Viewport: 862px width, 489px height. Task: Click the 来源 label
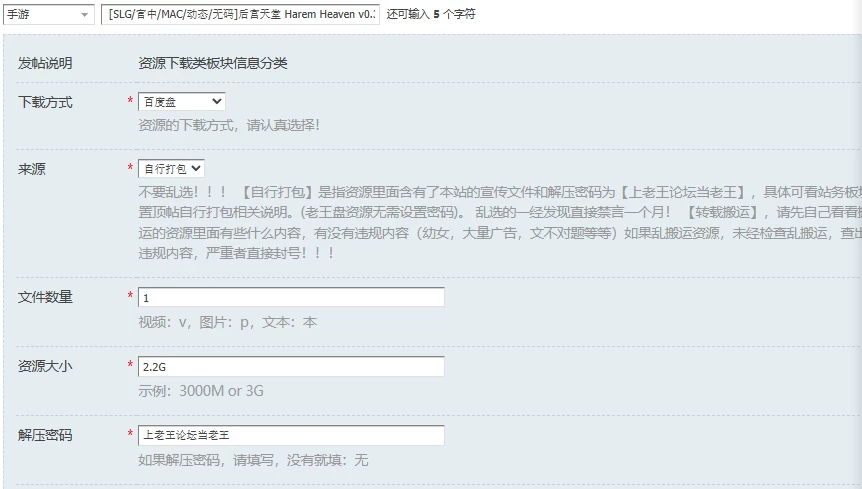click(x=31, y=169)
